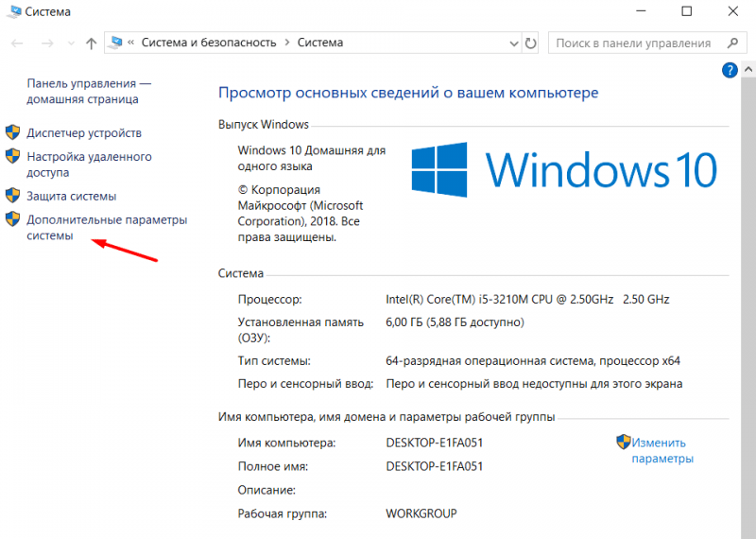Click the computer icon in address bar
The image size is (756, 539).
(115, 43)
